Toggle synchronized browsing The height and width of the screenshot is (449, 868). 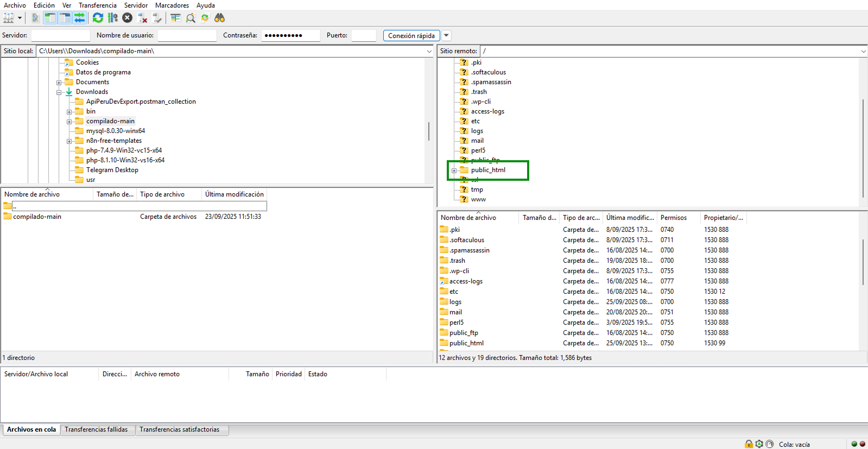(x=205, y=18)
